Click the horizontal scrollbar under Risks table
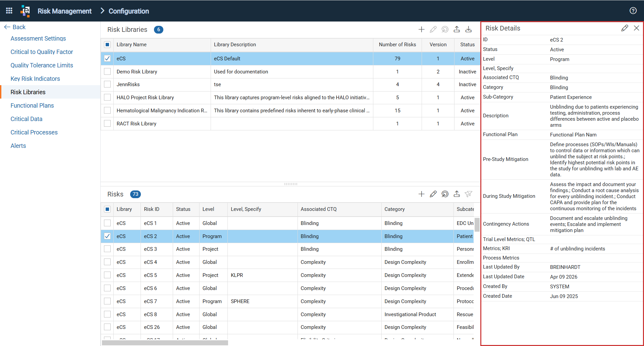Image resolution: width=644 pixels, height=346 pixels. [165, 343]
